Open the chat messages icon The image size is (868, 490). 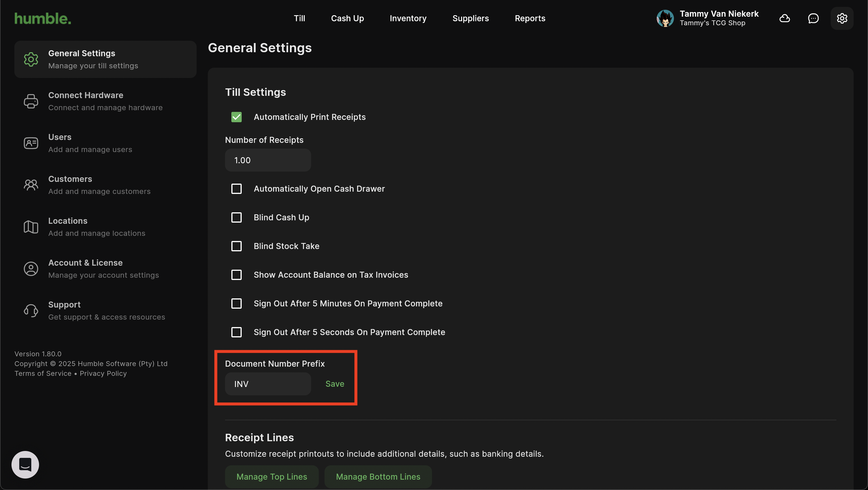(813, 18)
